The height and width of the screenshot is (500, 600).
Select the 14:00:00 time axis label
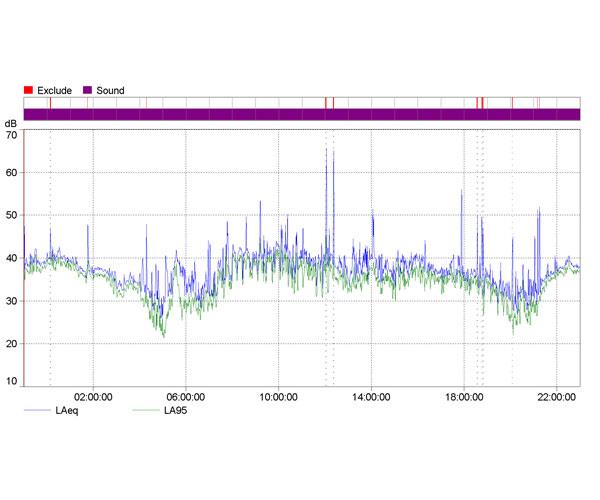(371, 396)
